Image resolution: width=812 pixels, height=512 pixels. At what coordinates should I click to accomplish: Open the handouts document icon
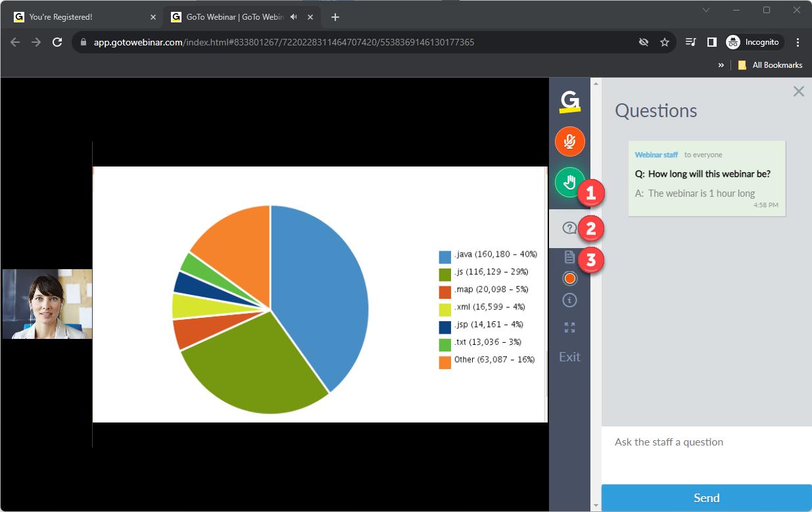[x=569, y=257]
